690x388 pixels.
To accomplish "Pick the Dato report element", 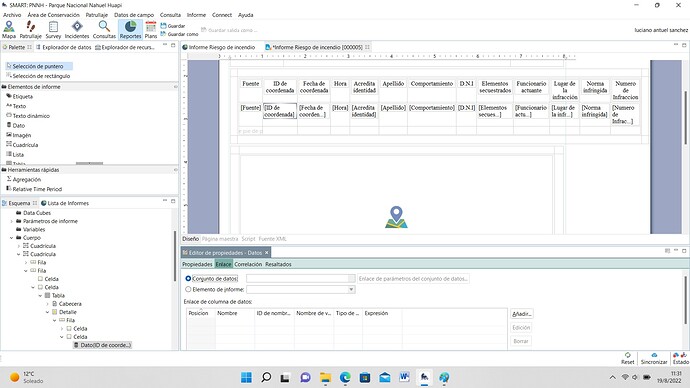I will coord(16,125).
